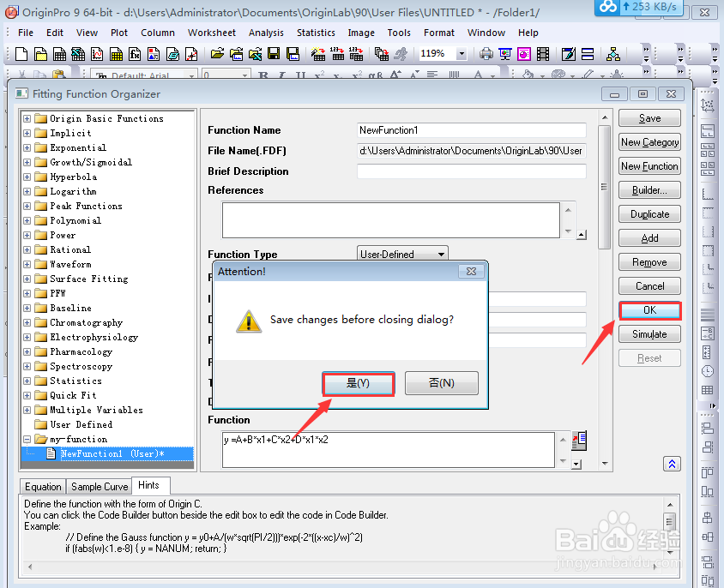
Task: Expand the Multiple Variables folder
Action: click(x=27, y=410)
